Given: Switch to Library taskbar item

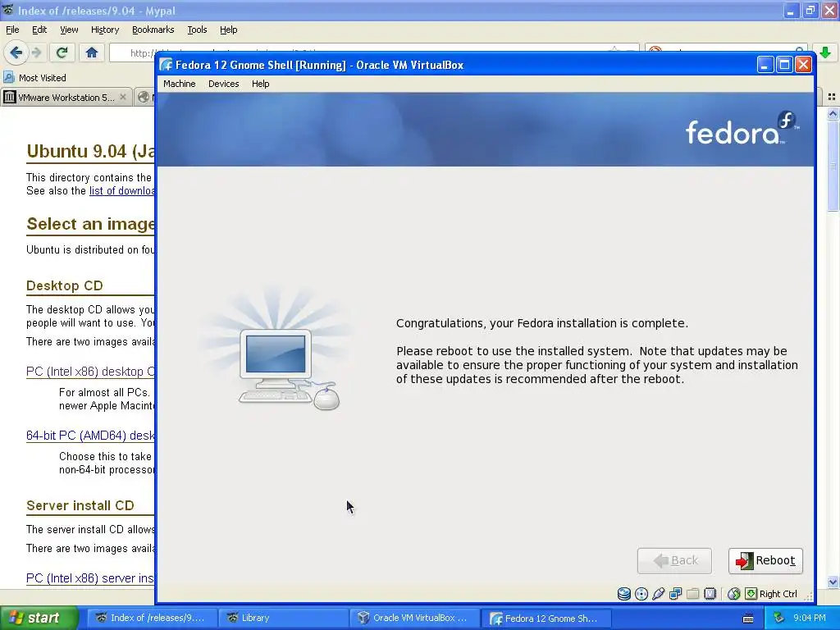Looking at the screenshot, I should 283,618.
